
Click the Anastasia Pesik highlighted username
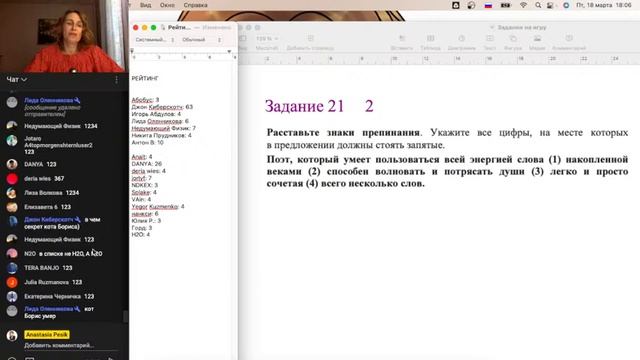(47, 335)
